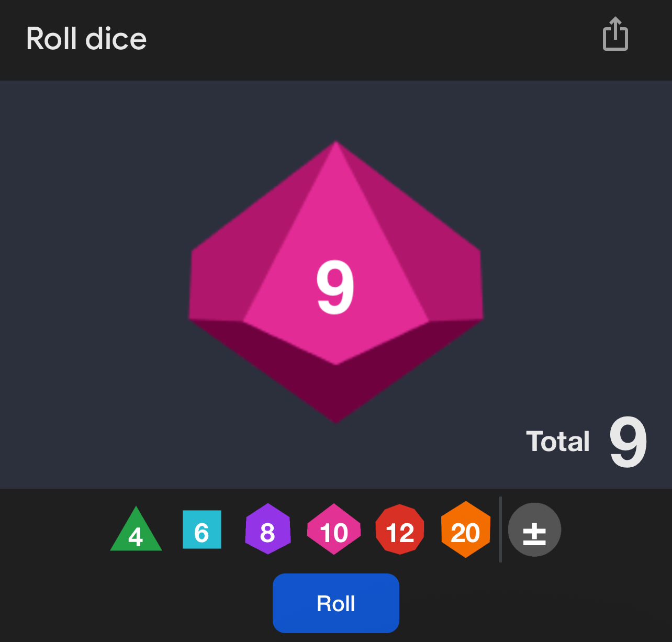This screenshot has width=672, height=642.
Task: Click the Total label text
Action: click(558, 441)
